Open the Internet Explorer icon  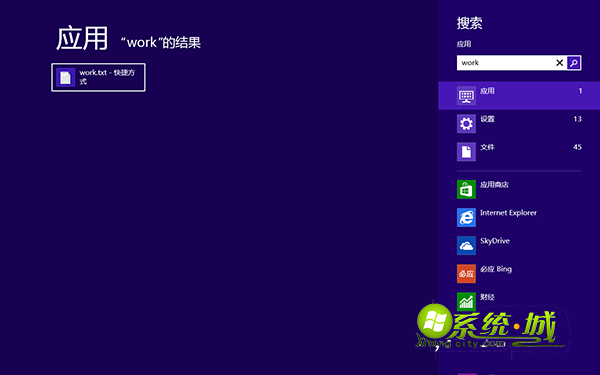click(x=466, y=217)
